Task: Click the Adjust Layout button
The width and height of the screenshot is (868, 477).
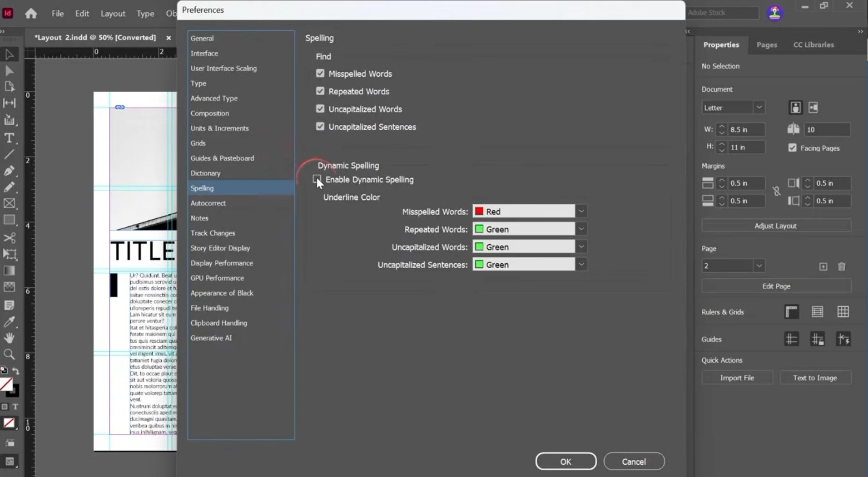Action: coord(776,226)
